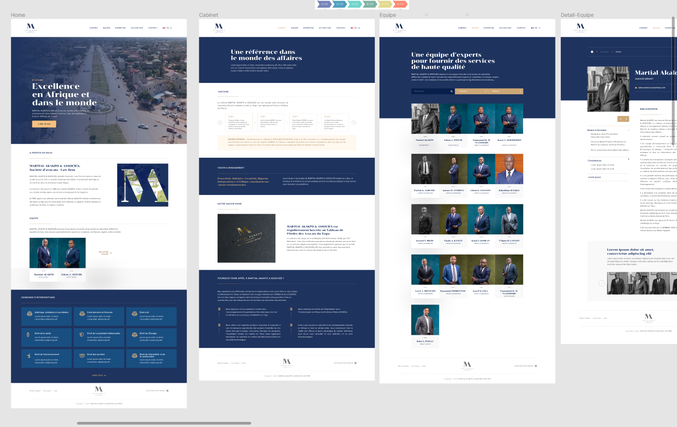Select the Home frame label

[x=18, y=15]
